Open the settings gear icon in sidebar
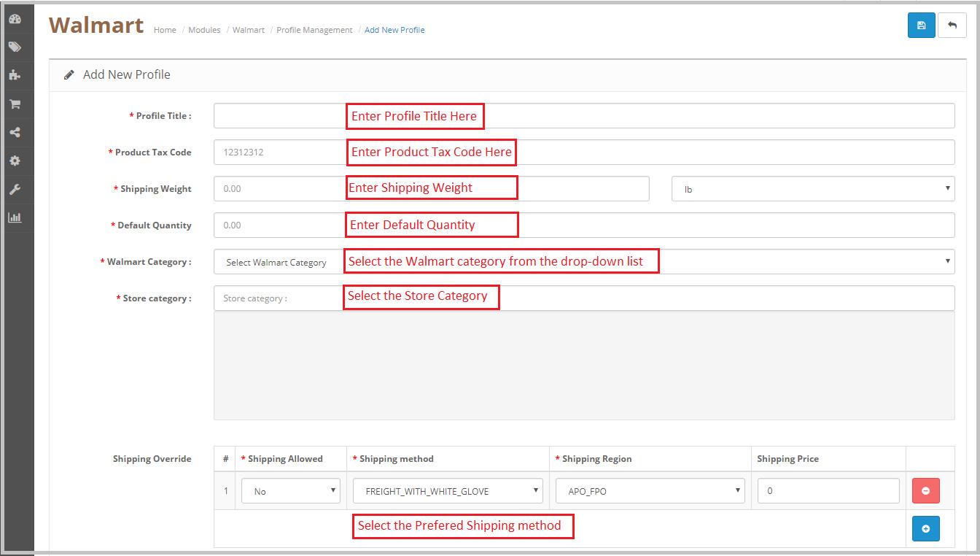 tap(15, 161)
